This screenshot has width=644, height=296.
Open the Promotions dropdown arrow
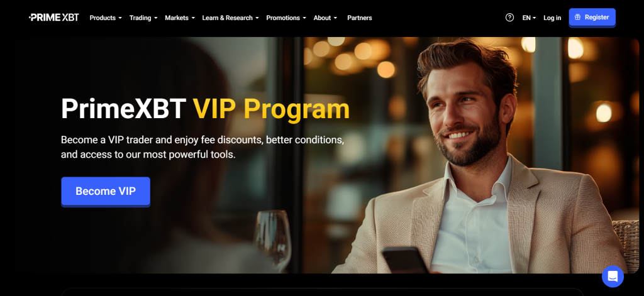click(x=304, y=18)
